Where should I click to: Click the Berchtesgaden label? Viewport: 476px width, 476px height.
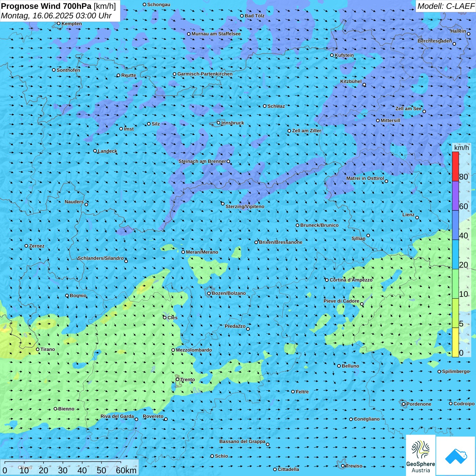(x=435, y=41)
